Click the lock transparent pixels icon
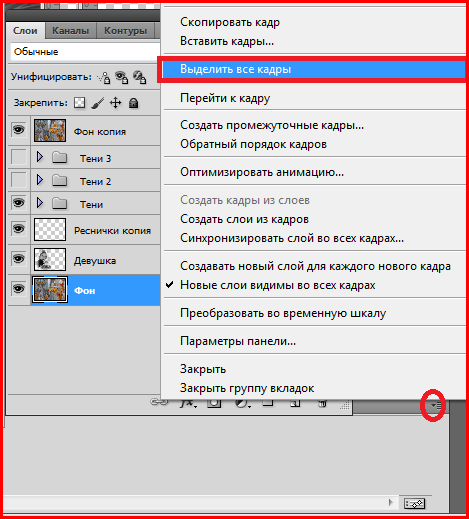The height and width of the screenshot is (519, 469). pyautogui.click(x=79, y=103)
